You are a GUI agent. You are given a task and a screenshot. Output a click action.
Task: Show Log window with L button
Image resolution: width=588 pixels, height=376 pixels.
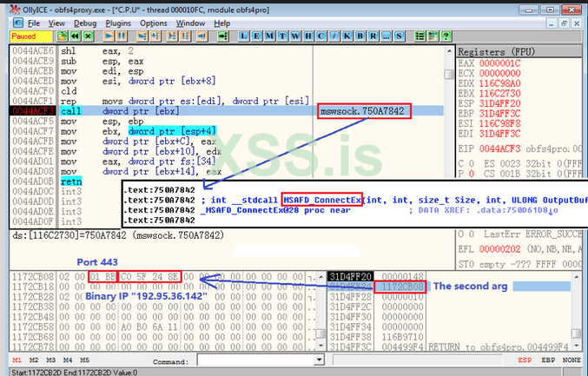243,36
